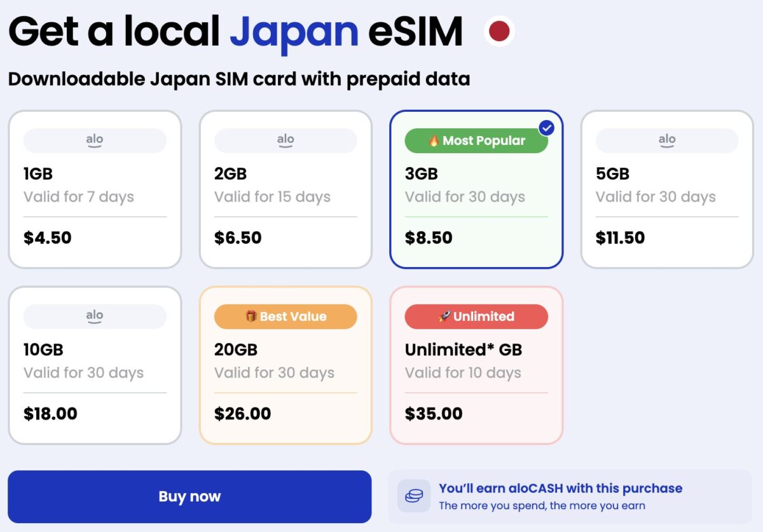Screen dimensions: 763x532
Task: Click the alo logo on the 1GB card
Action: (94, 140)
